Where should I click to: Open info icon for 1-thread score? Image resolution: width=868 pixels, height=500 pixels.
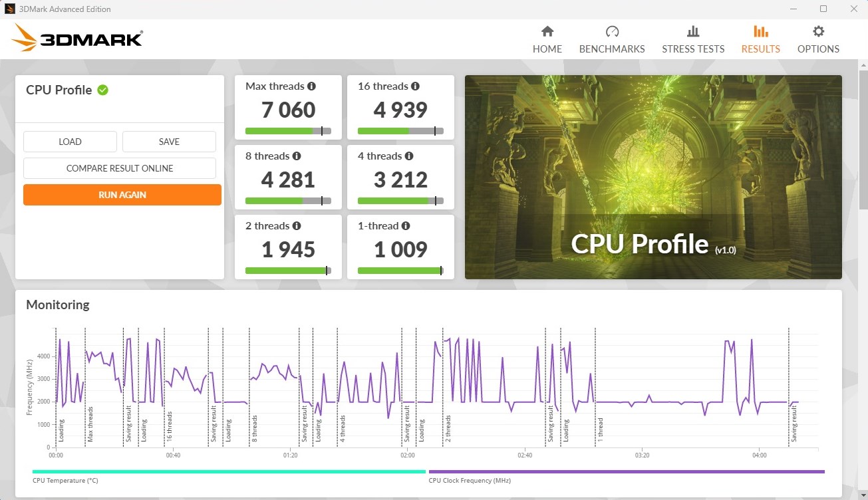[x=406, y=226]
